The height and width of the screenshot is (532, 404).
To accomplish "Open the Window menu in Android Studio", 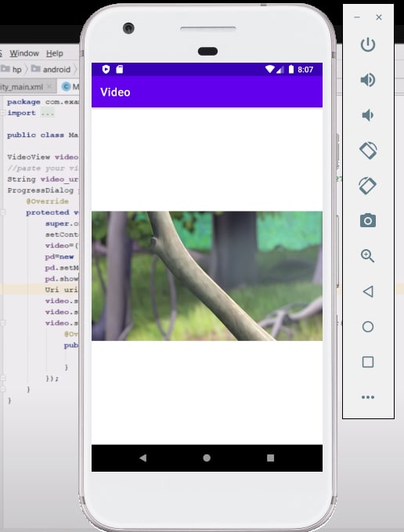I will pyautogui.click(x=24, y=53).
